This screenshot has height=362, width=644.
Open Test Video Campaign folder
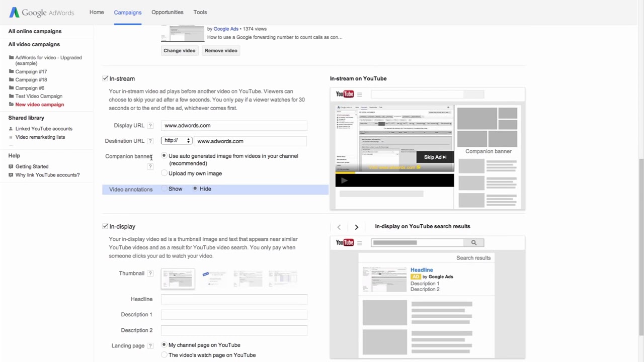39,96
